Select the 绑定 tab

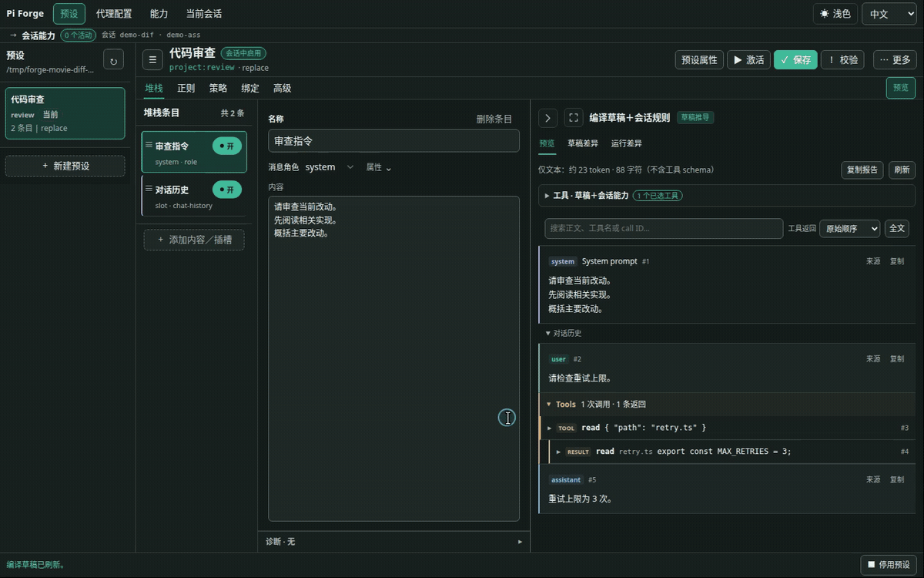pyautogui.click(x=250, y=88)
